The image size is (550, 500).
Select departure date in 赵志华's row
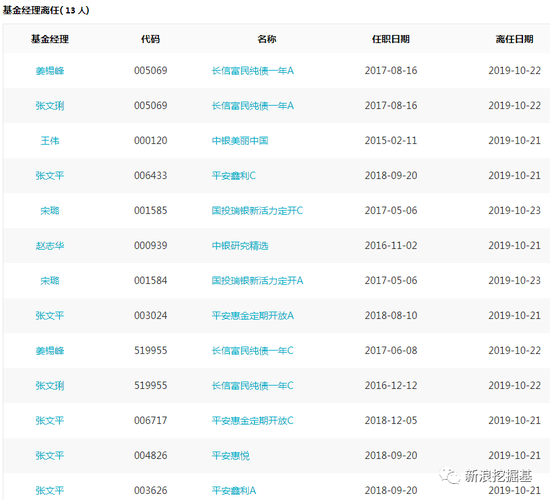(x=515, y=246)
